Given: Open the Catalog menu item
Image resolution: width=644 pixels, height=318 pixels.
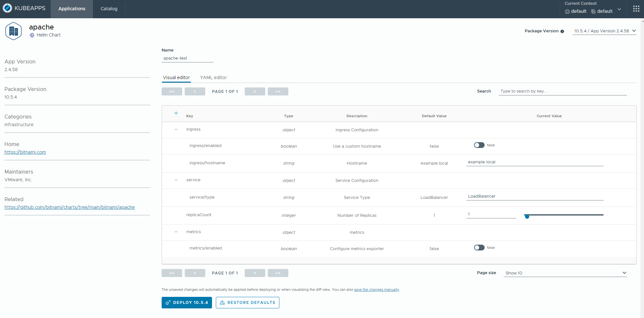Looking at the screenshot, I should pyautogui.click(x=109, y=9).
